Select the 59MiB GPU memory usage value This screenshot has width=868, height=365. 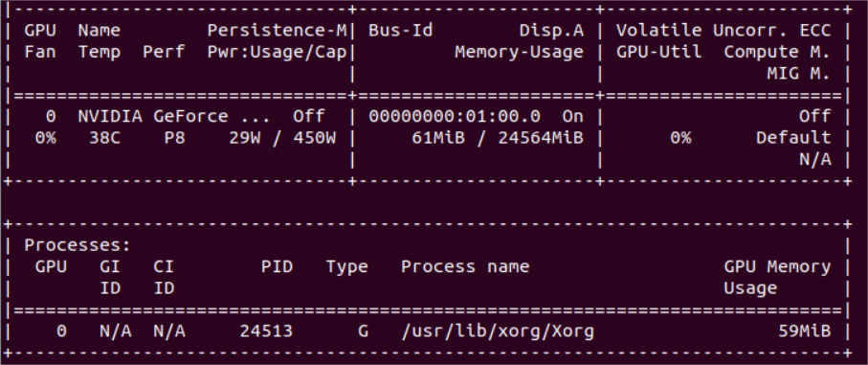point(804,331)
